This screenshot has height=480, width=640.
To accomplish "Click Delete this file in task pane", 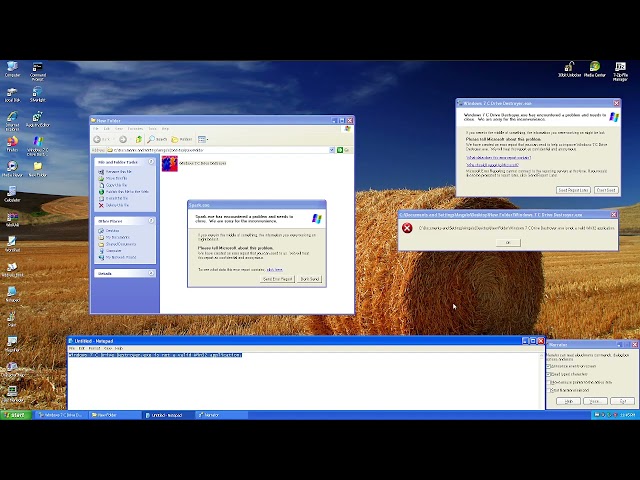I will (x=114, y=205).
